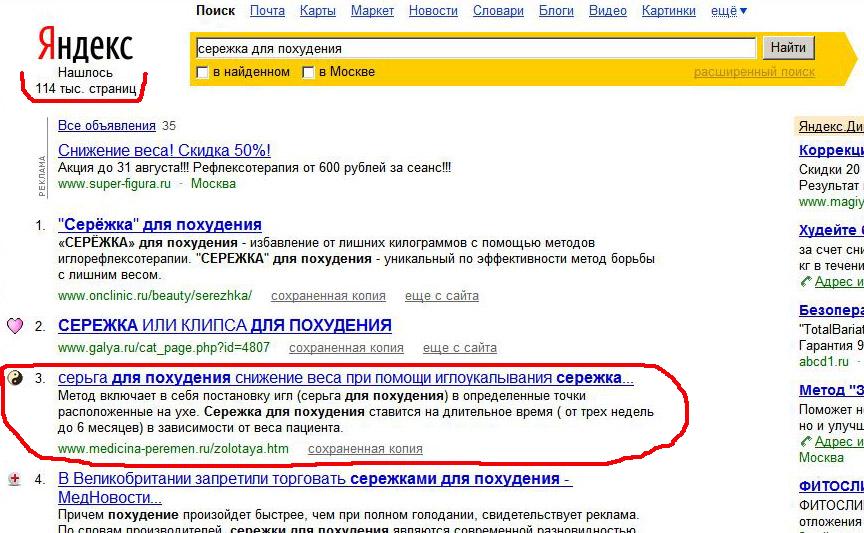Open the Маркет tab
The image size is (864, 533).
[372, 10]
